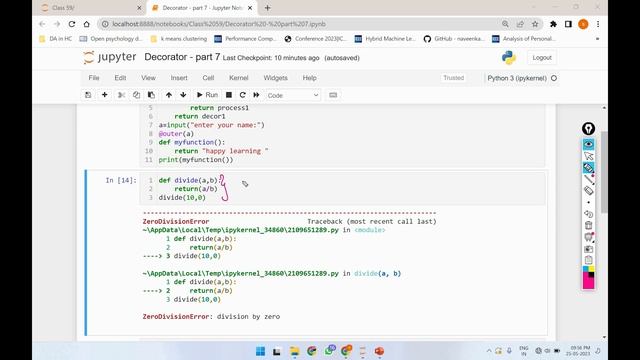Screen dimensions: 640x360
Task: Open PowerPoint from the taskbar
Action: point(379,351)
